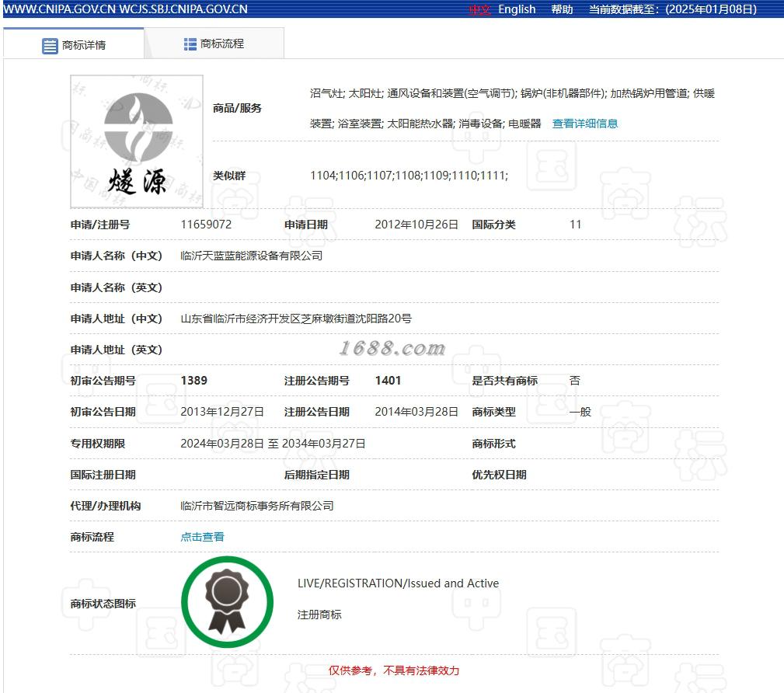784x693 pixels.
Task: Select the 代理/办理机构 label
Action: [x=106, y=506]
